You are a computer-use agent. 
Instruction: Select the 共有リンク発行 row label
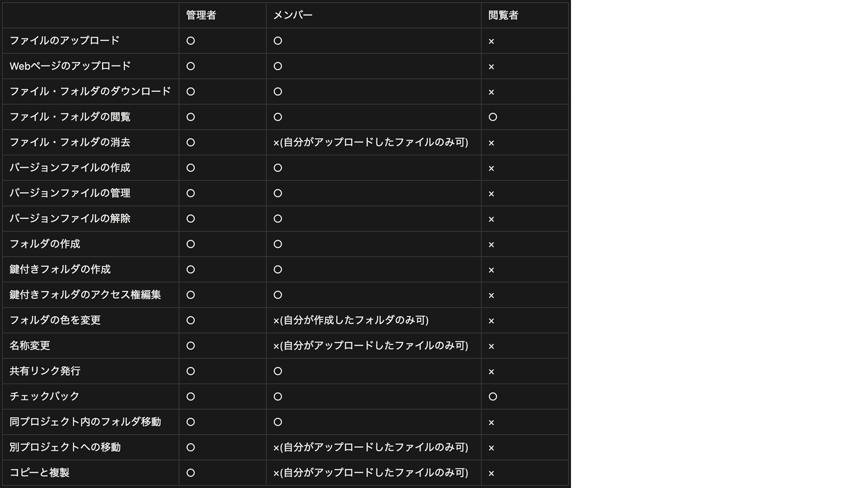(x=45, y=371)
